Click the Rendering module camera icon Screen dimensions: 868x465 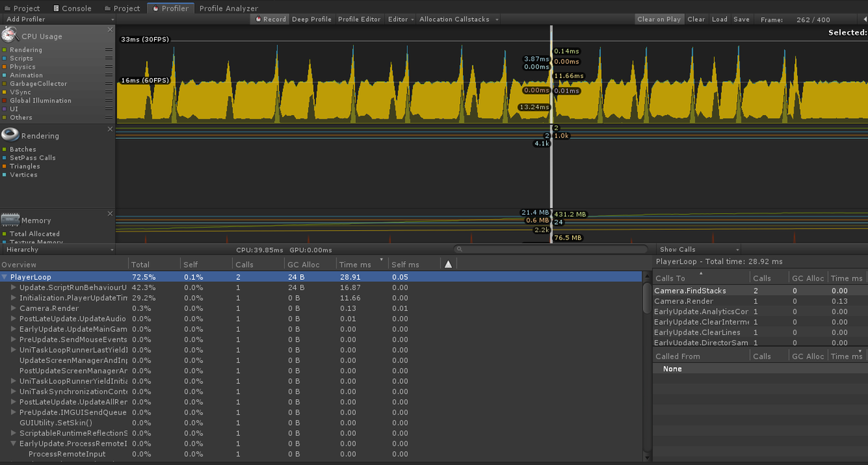click(x=9, y=135)
